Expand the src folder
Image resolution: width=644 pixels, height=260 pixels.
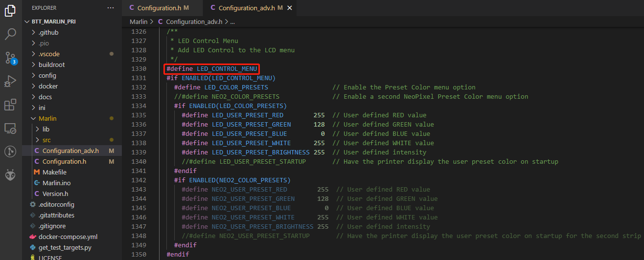click(46, 140)
